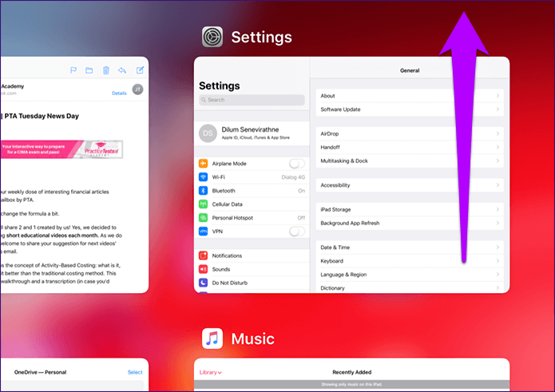Open Notifications settings row
This screenshot has height=392, width=555.
252,255
